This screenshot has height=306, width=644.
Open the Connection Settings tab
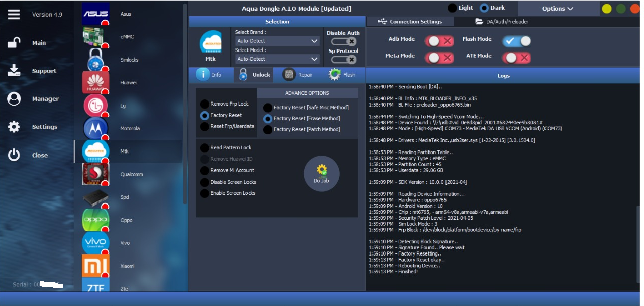point(410,22)
